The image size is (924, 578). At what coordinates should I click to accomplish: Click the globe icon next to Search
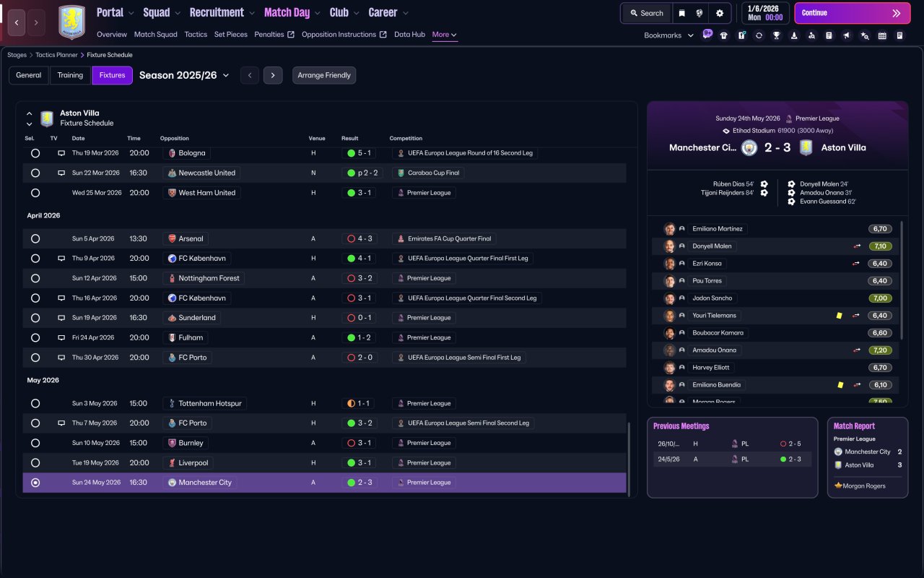pos(699,13)
